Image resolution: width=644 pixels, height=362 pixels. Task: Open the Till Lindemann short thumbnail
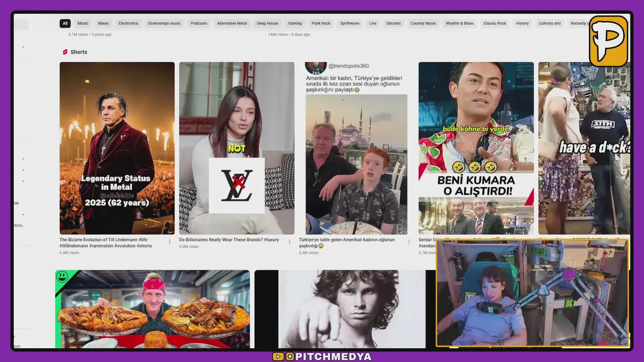coord(117,148)
